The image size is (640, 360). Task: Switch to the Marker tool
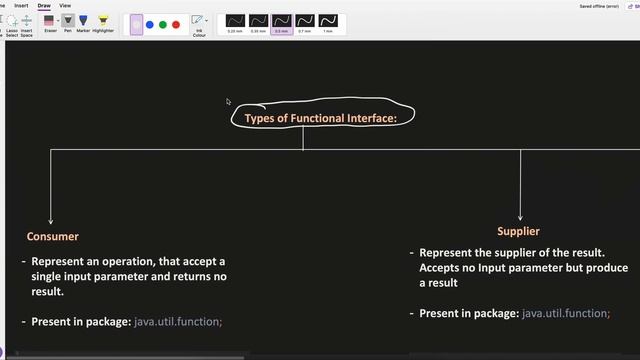point(83,24)
